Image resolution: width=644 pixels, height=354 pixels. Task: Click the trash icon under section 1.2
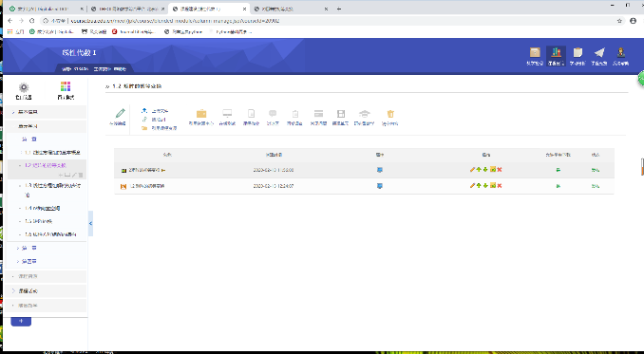(81, 176)
